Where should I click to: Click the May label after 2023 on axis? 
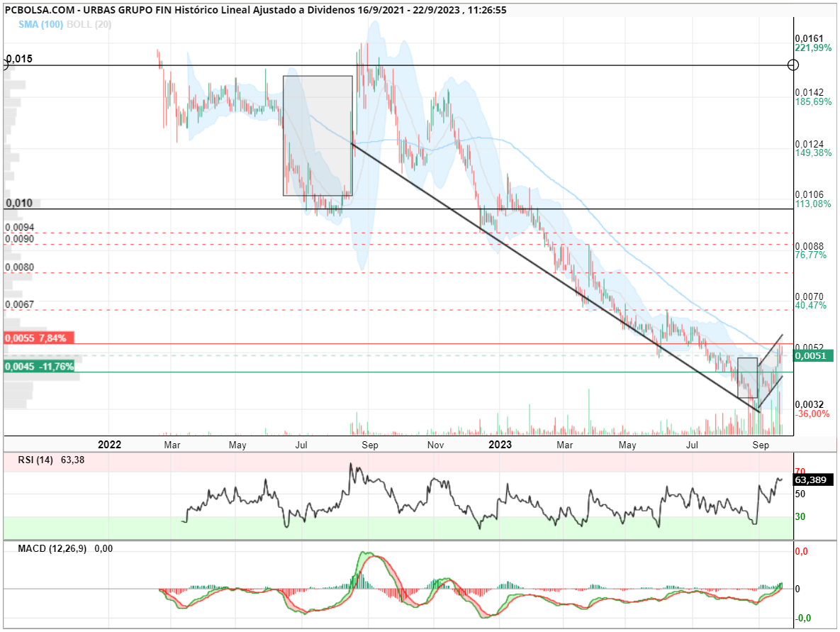pos(627,445)
